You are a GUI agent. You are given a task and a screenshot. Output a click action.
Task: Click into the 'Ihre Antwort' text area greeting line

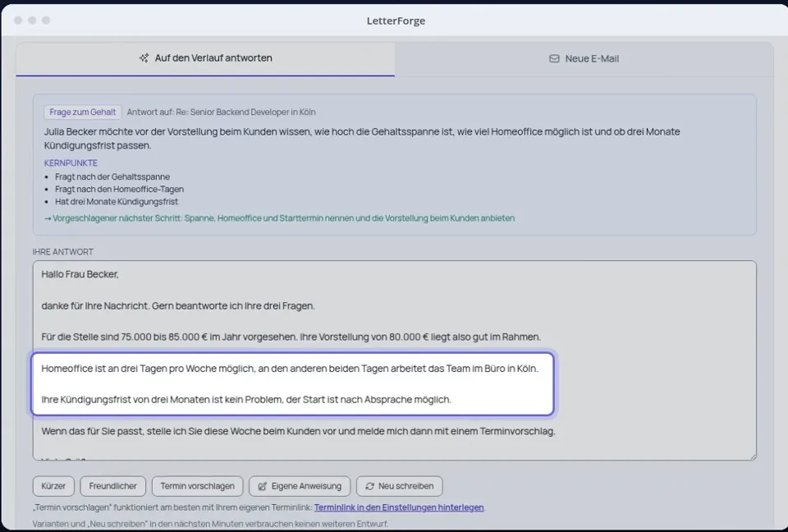(x=80, y=274)
